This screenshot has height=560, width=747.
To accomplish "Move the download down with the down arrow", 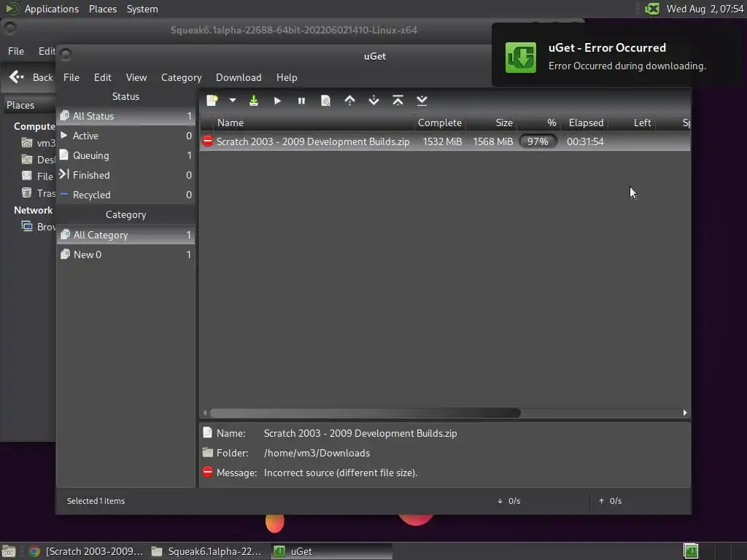I will (374, 101).
